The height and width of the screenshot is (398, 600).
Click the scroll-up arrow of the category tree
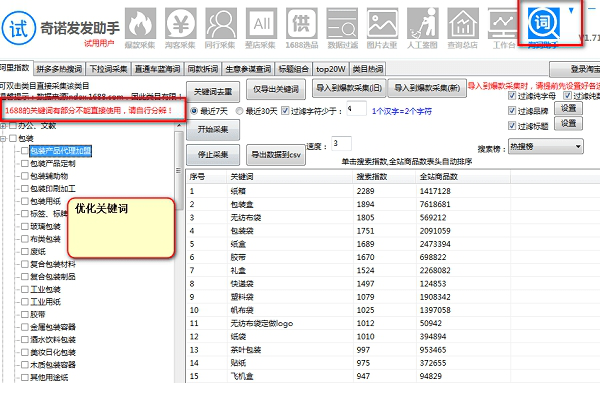point(178,126)
